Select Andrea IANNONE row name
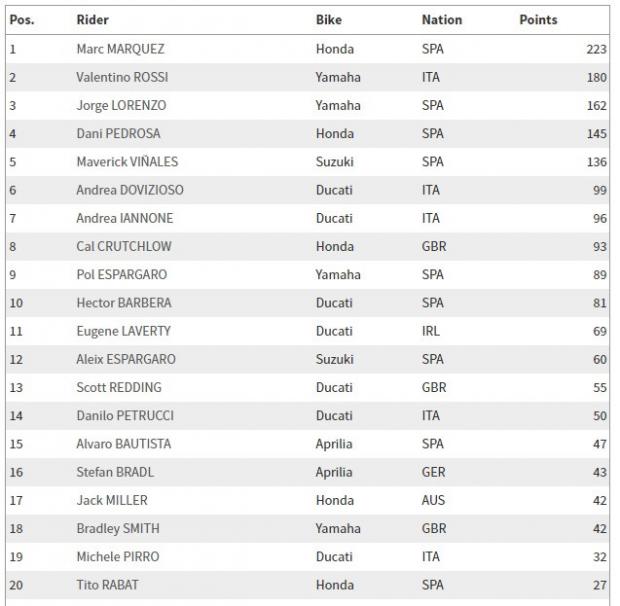The width and height of the screenshot is (620, 606). click(x=124, y=218)
